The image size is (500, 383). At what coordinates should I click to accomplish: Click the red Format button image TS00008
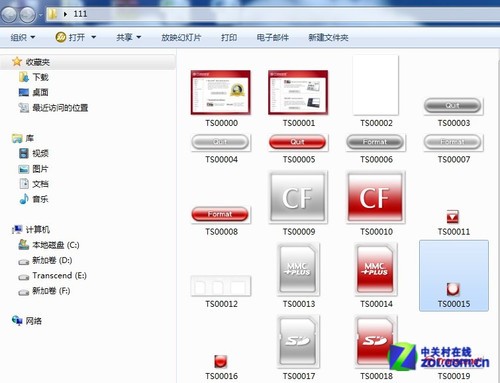click(x=220, y=214)
